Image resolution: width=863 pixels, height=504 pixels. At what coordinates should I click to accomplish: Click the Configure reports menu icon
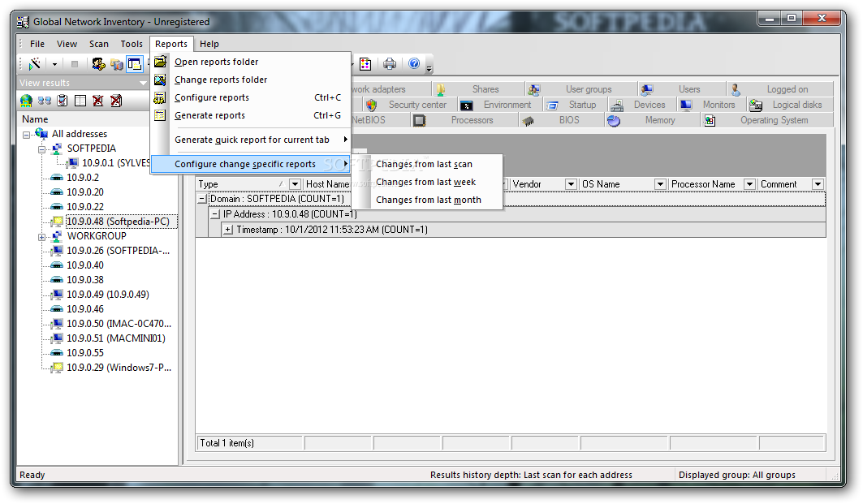pos(160,97)
